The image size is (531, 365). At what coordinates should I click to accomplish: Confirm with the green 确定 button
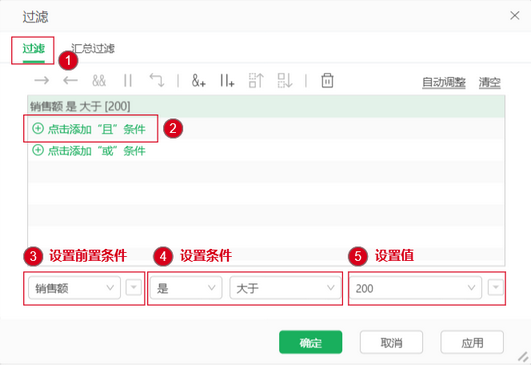tap(311, 342)
